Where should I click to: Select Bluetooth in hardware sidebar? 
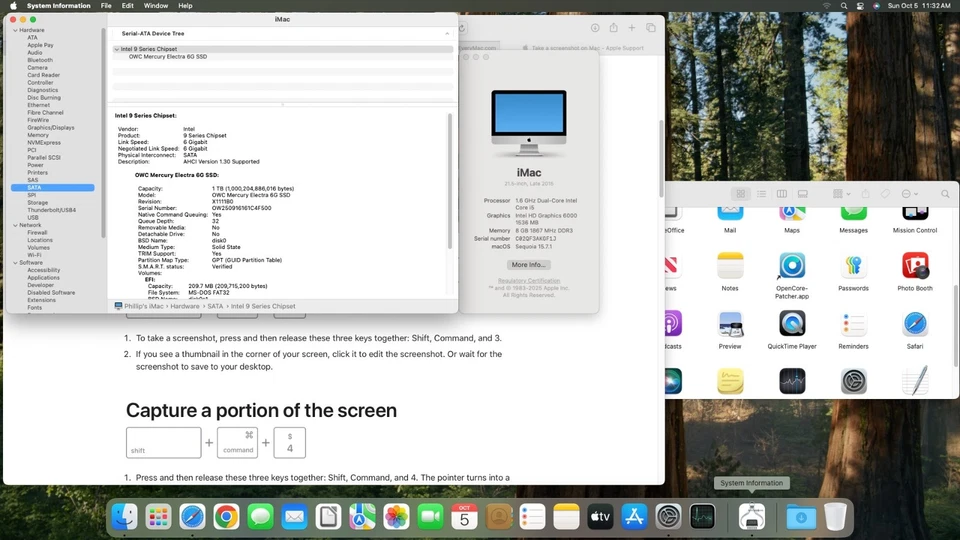click(x=40, y=60)
